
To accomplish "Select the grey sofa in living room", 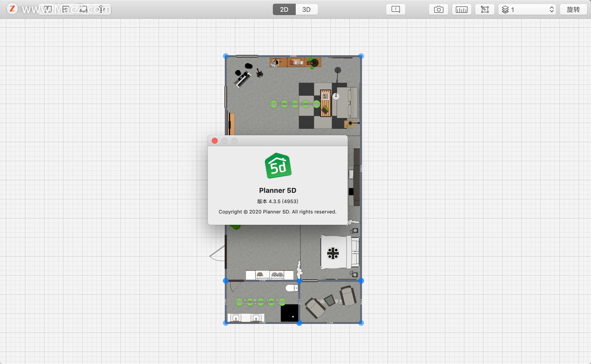I will click(x=348, y=103).
